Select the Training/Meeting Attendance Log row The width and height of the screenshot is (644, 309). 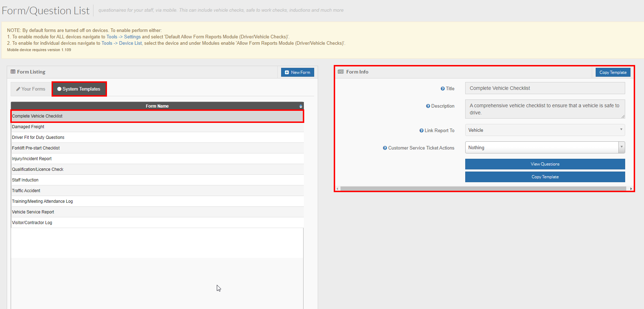coord(157,201)
